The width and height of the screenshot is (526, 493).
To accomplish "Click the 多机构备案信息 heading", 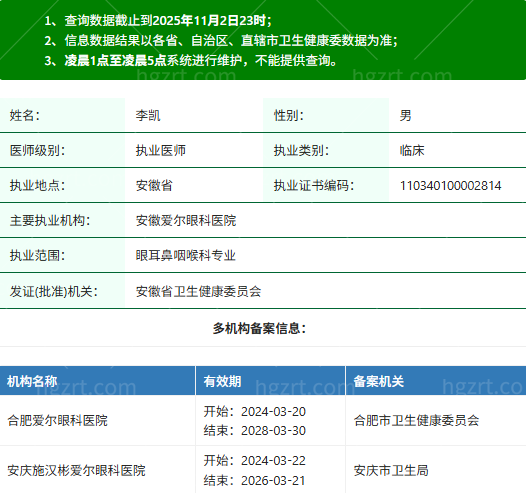I will point(259,328).
